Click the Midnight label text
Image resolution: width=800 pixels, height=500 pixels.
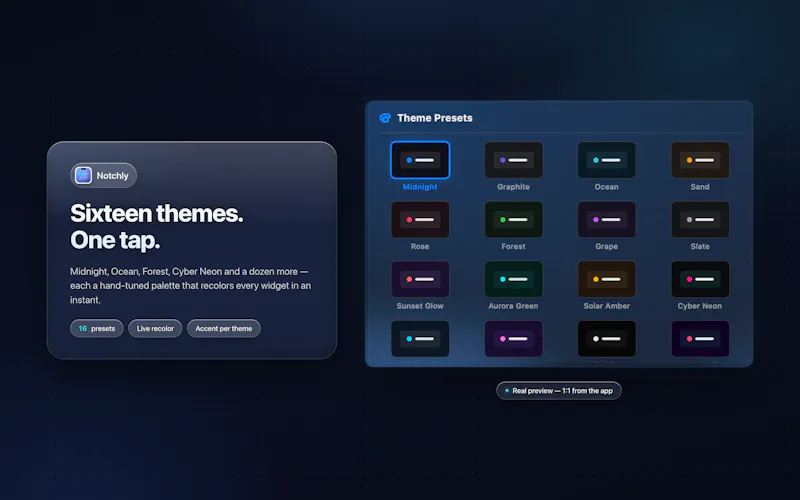420,187
